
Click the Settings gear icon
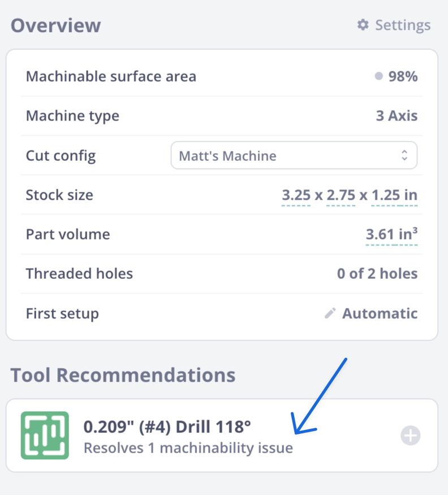363,24
